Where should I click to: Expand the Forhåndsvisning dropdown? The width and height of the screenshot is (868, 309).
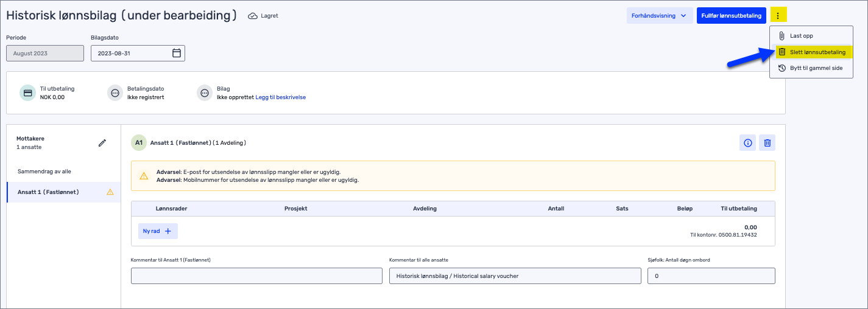coord(659,16)
